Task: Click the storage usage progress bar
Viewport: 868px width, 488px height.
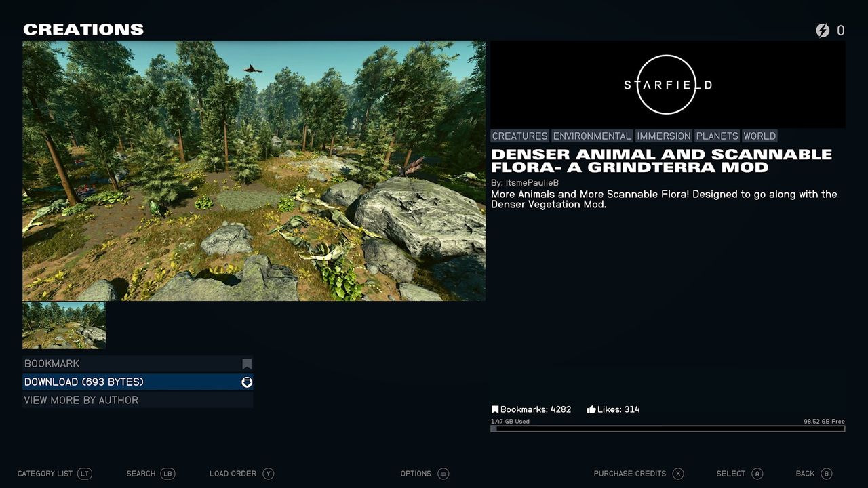Action: (x=668, y=429)
